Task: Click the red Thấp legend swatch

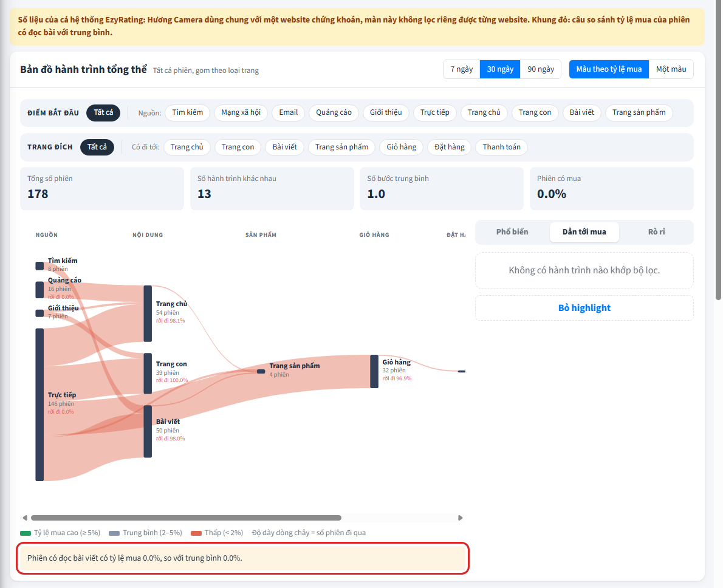Action: (196, 533)
